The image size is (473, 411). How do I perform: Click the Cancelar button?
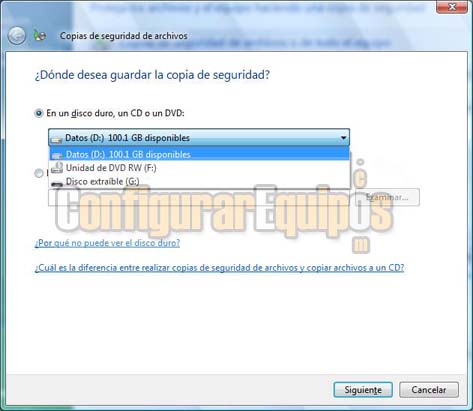429,390
